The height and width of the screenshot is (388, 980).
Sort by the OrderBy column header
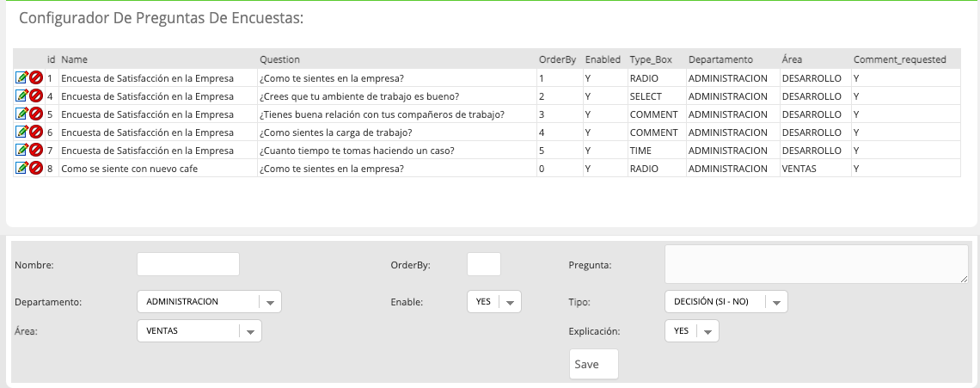click(x=558, y=59)
